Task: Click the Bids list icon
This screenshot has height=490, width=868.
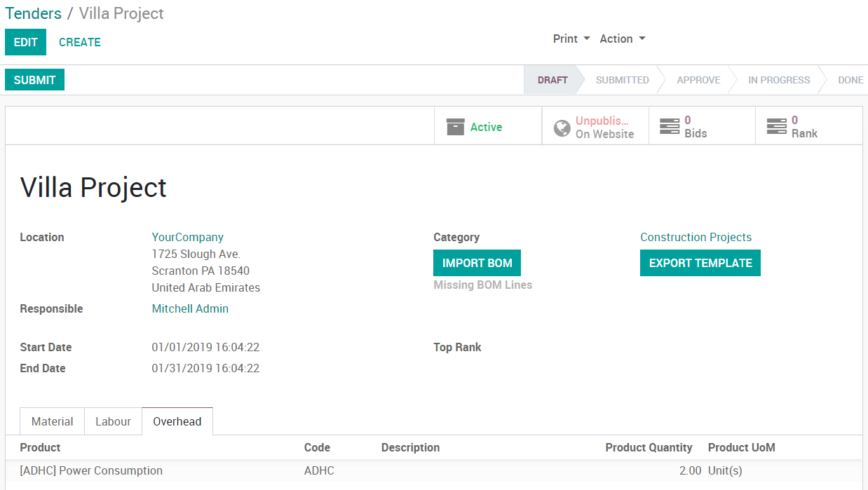Action: coord(670,126)
